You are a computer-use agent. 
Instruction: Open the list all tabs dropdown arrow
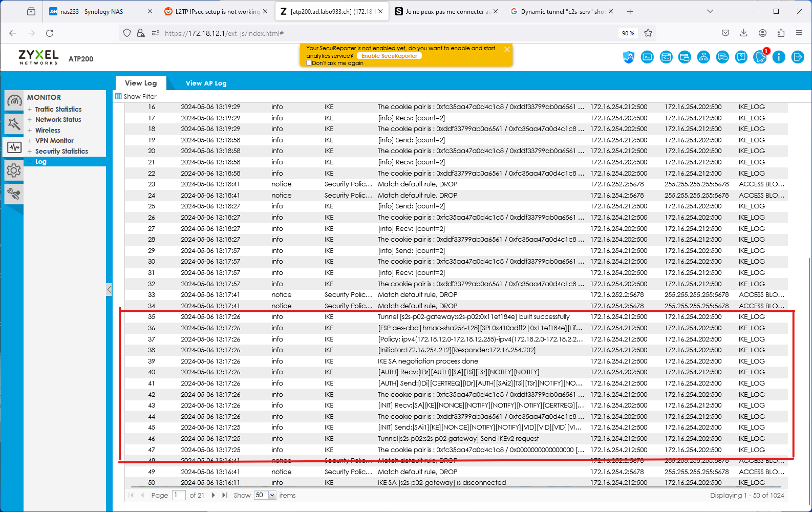(710, 11)
